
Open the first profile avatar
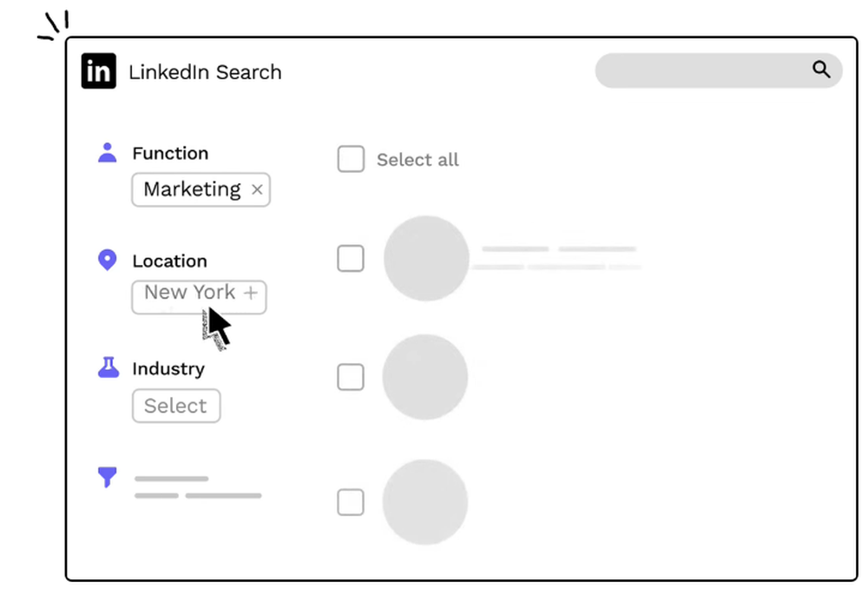pyautogui.click(x=426, y=258)
